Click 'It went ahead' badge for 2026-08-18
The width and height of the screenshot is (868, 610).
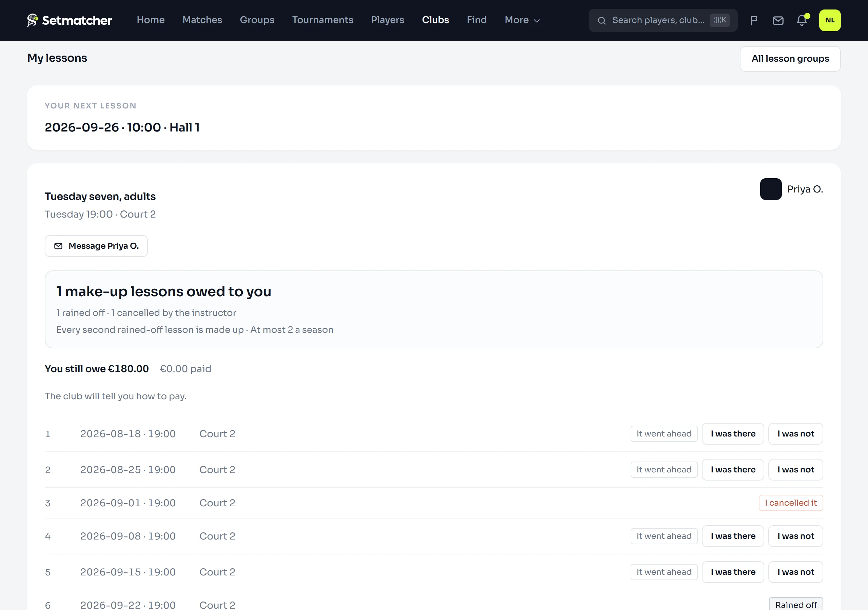pyautogui.click(x=664, y=434)
